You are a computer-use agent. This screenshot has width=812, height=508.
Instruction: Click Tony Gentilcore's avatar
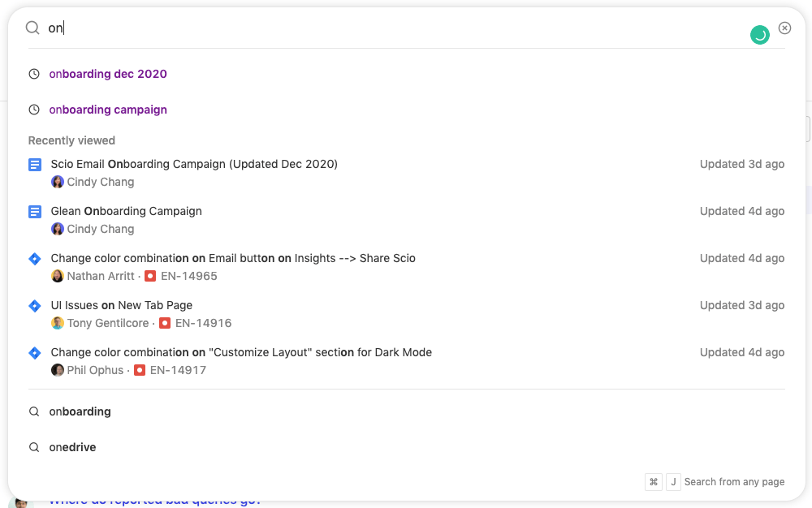point(58,323)
